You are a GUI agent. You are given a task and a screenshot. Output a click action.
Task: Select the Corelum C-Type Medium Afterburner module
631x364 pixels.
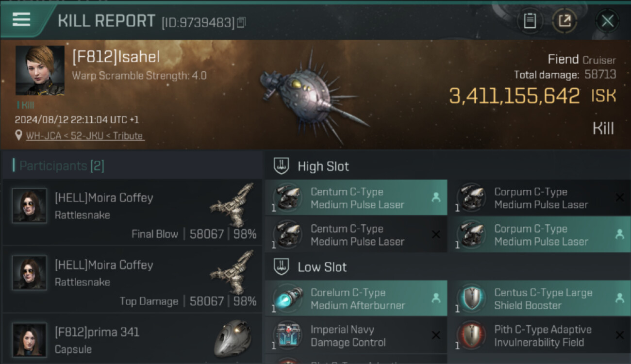(x=356, y=299)
